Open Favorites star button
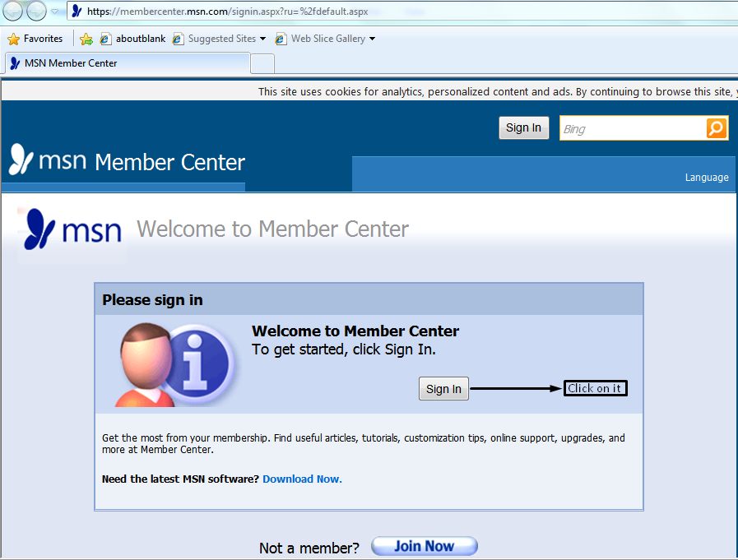Image resolution: width=738 pixels, height=560 pixels. pos(35,39)
